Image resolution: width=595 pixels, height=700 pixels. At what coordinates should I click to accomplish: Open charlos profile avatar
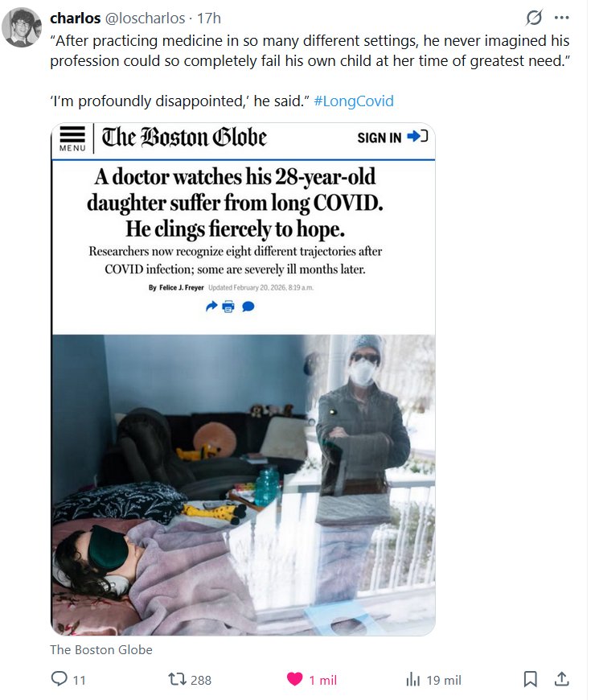(x=22, y=27)
